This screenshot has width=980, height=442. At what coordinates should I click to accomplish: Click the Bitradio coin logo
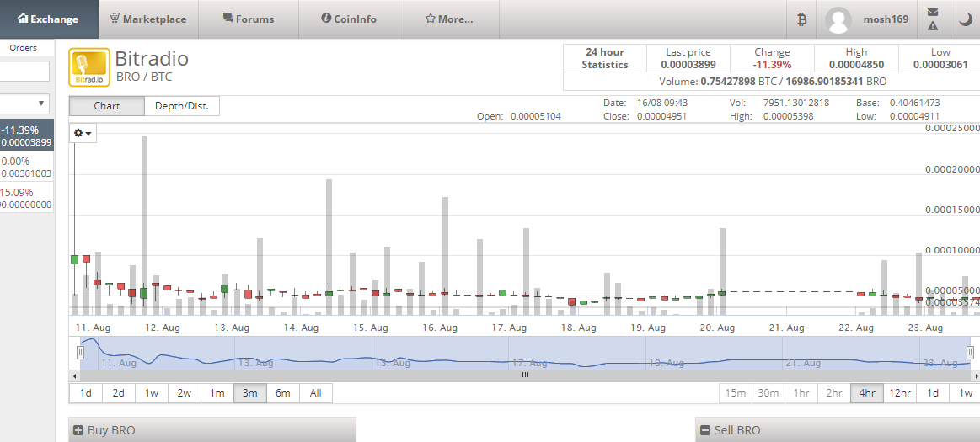coord(89,67)
